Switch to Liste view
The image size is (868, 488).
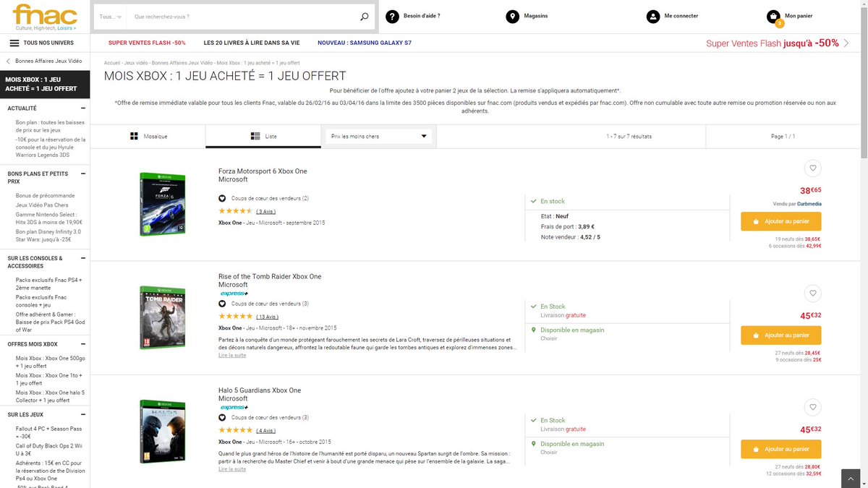click(263, 136)
